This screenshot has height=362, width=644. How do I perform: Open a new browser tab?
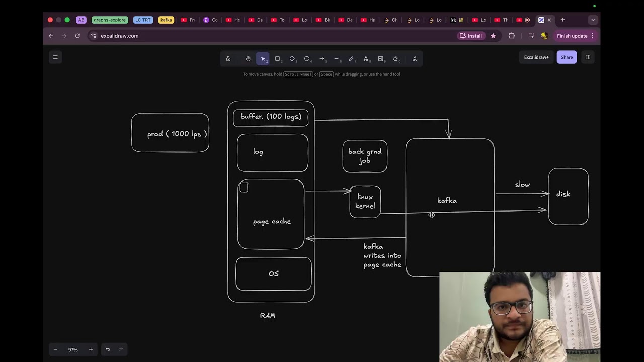pyautogui.click(x=562, y=20)
